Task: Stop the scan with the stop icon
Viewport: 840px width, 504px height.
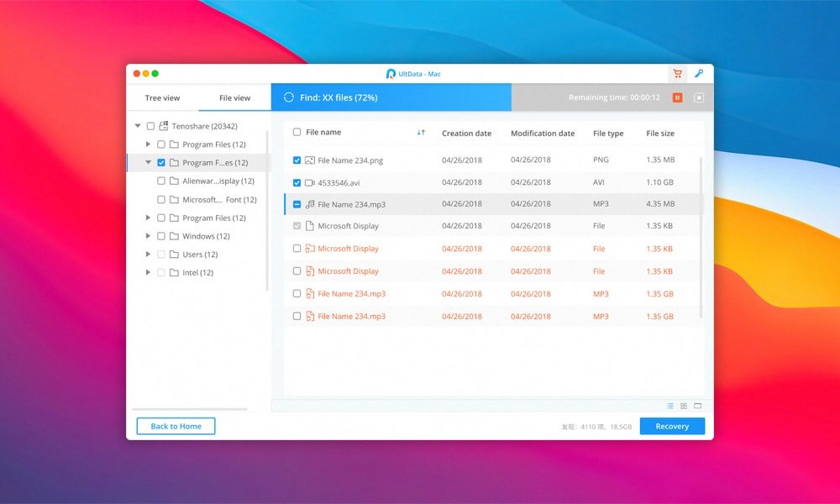Action: point(699,97)
